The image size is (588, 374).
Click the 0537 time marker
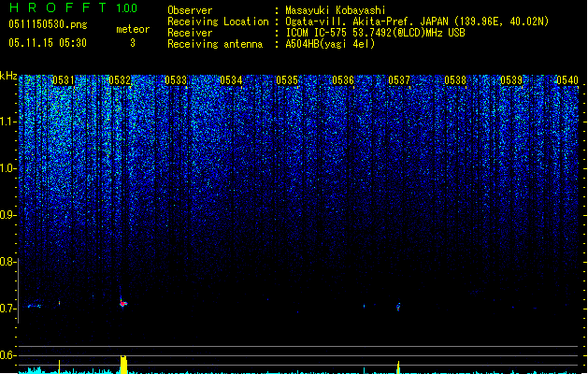(399, 80)
